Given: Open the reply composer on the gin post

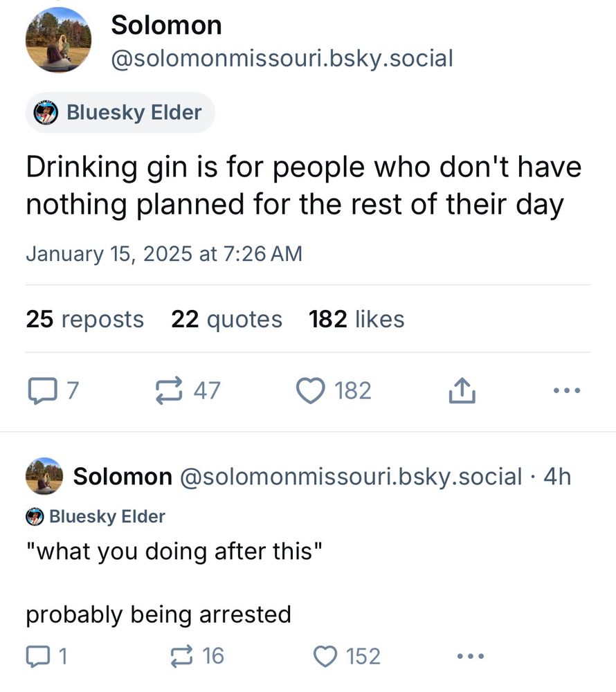Looking at the screenshot, I should [x=43, y=390].
